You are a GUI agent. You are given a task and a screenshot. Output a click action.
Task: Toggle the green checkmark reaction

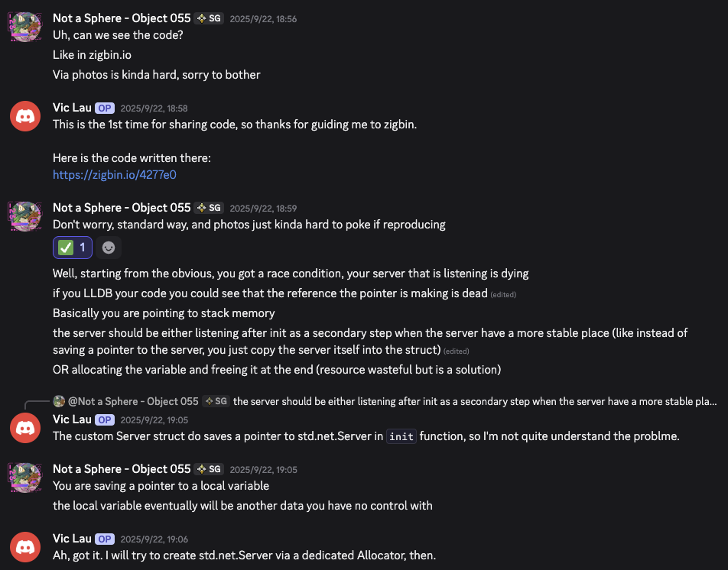73,248
